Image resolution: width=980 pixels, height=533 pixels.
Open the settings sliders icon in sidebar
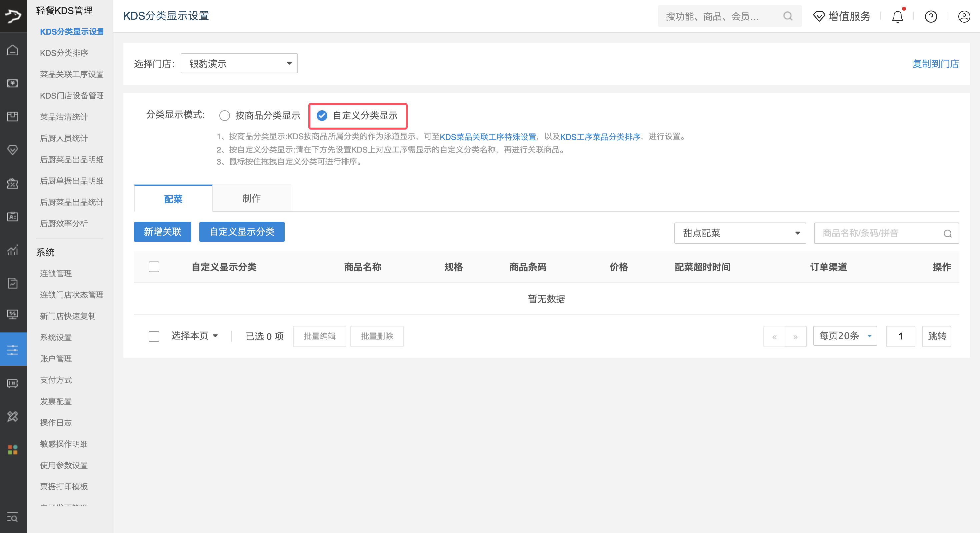13,349
